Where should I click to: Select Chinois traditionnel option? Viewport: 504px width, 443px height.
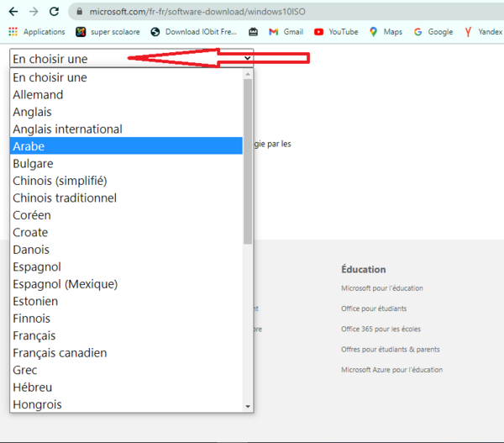(126, 198)
